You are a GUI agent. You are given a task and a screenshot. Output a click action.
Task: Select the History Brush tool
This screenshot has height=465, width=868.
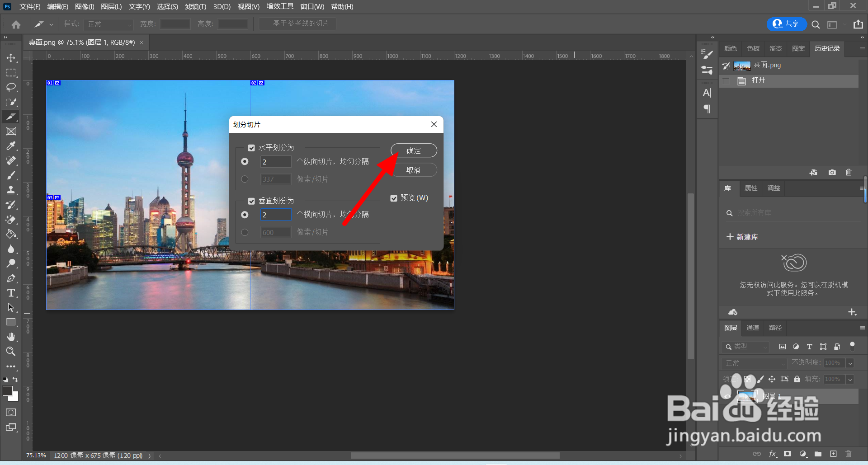click(x=11, y=205)
